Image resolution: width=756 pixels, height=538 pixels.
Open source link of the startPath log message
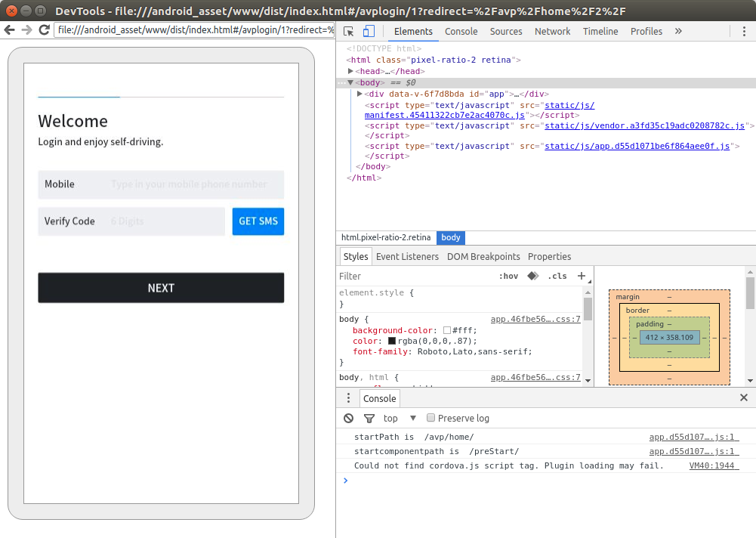[694, 437]
